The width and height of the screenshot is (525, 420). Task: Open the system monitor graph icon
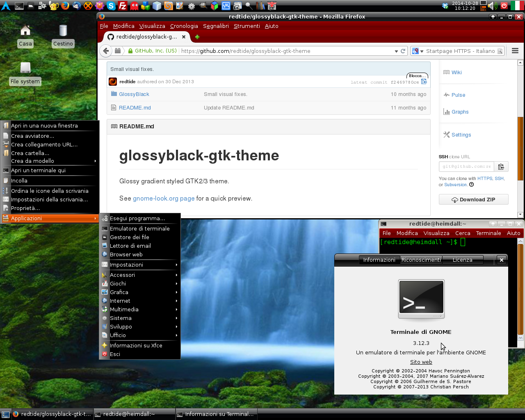tap(226, 6)
